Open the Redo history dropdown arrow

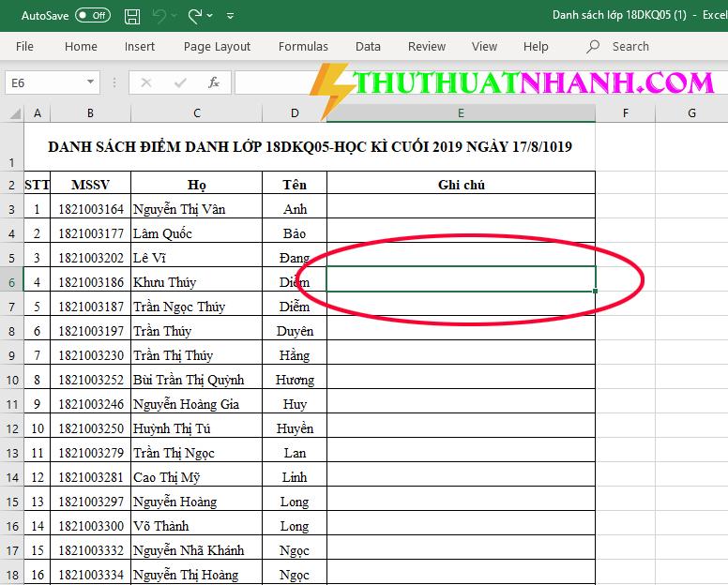point(210,16)
